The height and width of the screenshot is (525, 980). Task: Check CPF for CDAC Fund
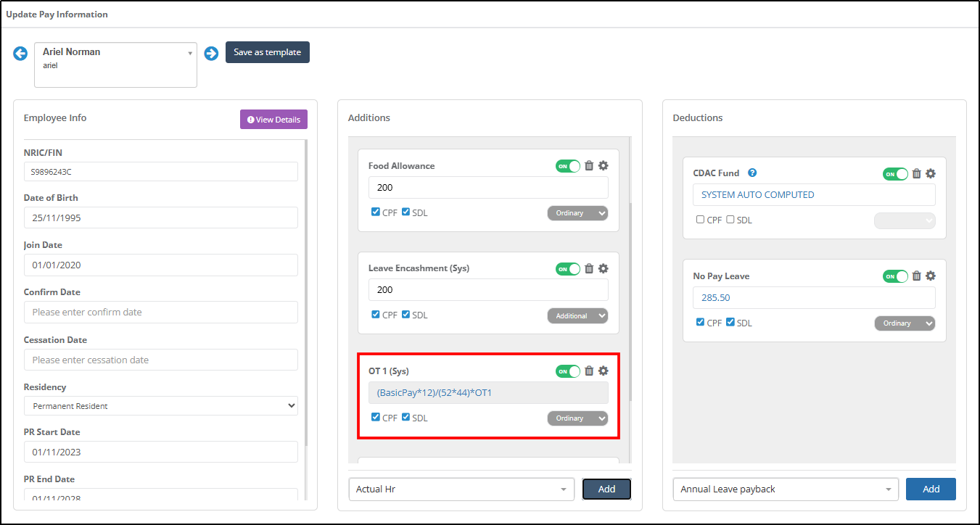[x=700, y=219]
